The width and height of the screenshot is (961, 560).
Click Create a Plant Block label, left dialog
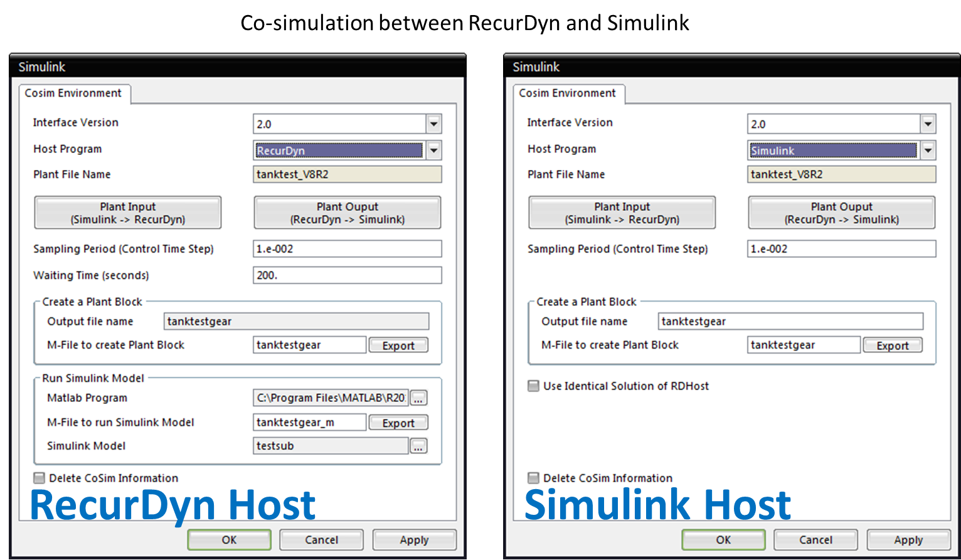(92, 302)
